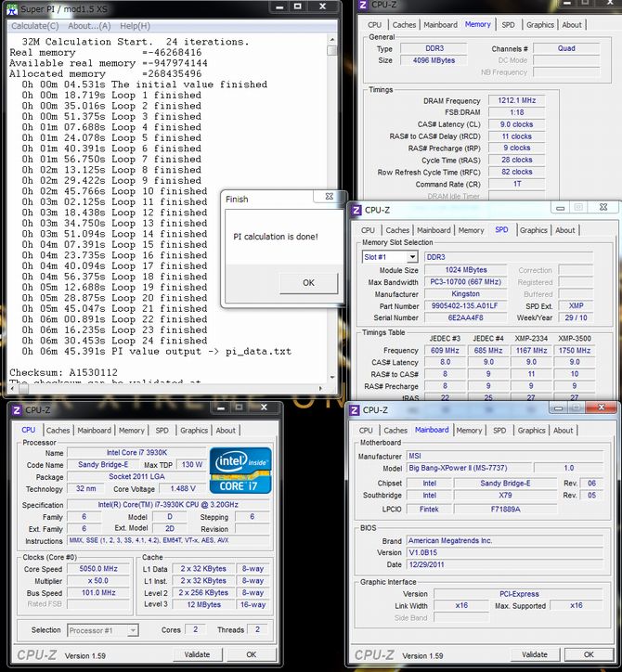Close the Finish dialog with X
Viewport: 622px width, 672px height.
coord(330,196)
